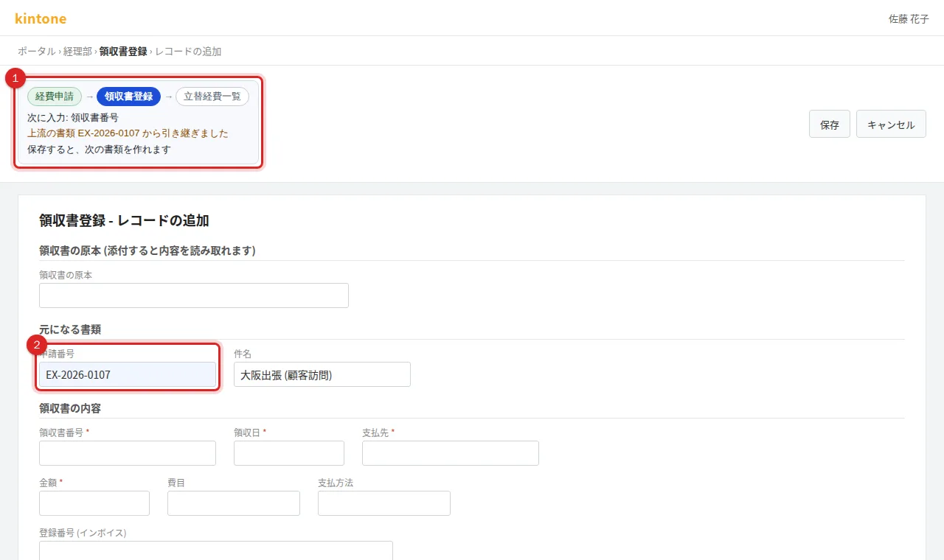Image resolution: width=944 pixels, height=560 pixels.
Task: Focus the 領収書番号 input field
Action: (128, 453)
